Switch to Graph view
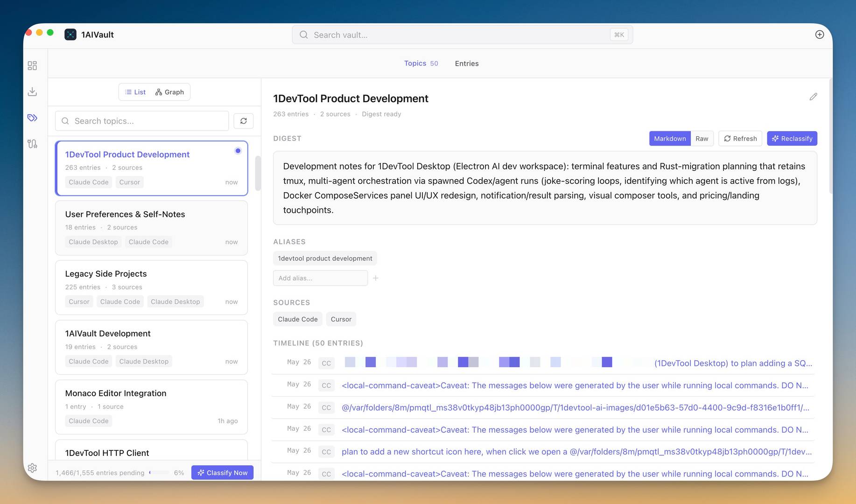The image size is (856, 504). point(170,92)
